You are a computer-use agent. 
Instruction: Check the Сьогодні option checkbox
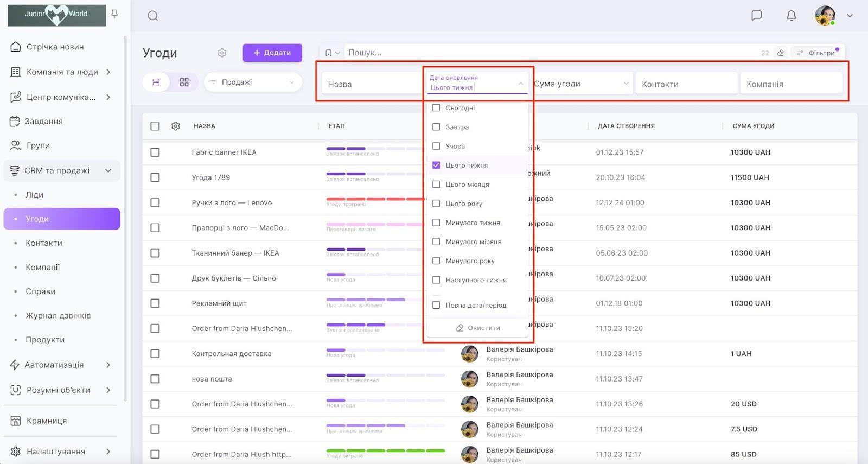click(x=436, y=108)
